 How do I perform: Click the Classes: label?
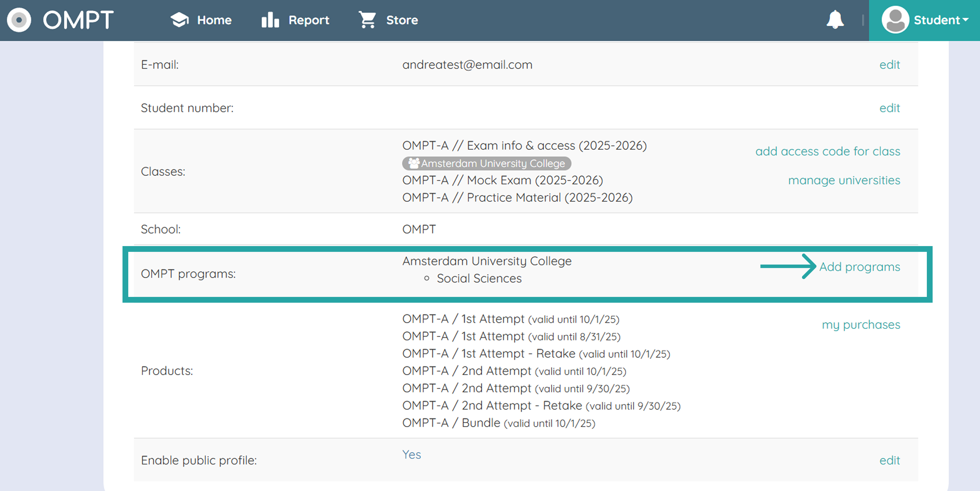[x=163, y=172]
